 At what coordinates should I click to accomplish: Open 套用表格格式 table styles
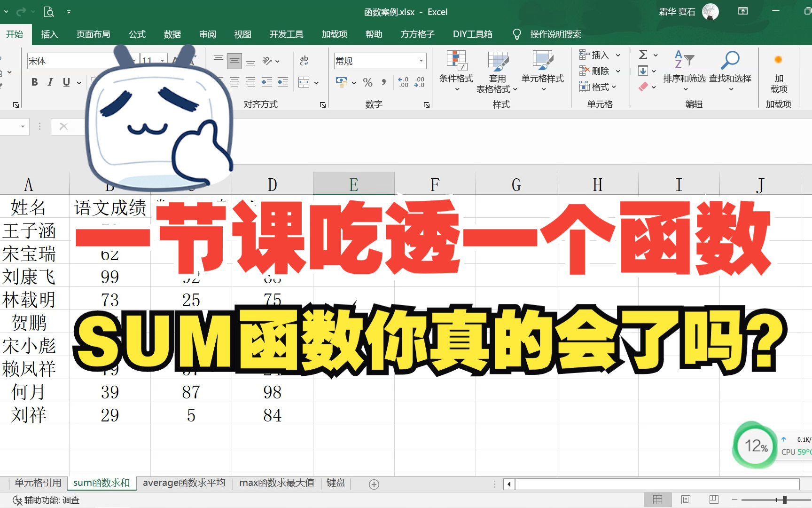497,71
